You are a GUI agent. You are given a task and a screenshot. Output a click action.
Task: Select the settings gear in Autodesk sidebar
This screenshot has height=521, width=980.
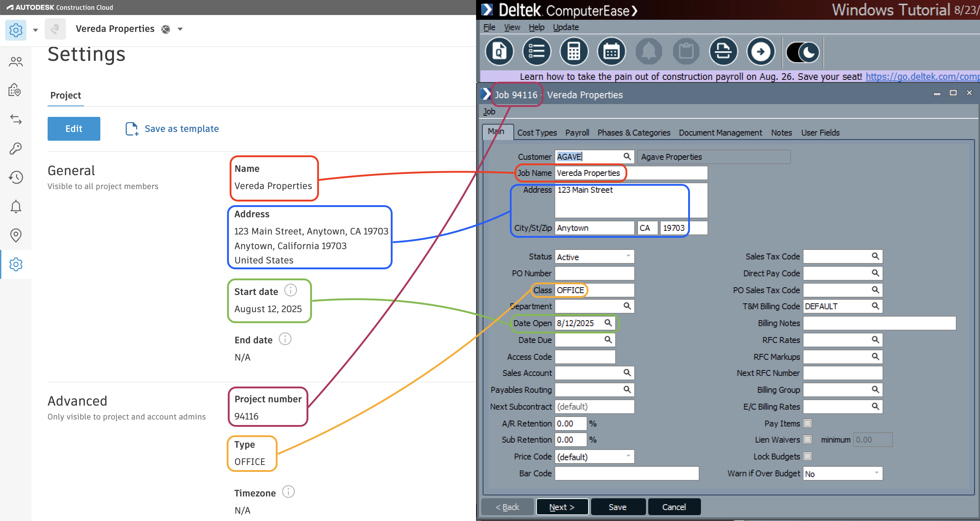point(16,264)
